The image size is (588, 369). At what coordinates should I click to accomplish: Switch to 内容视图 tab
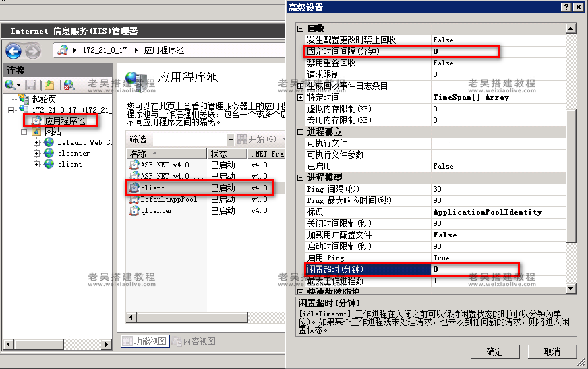[194, 341]
